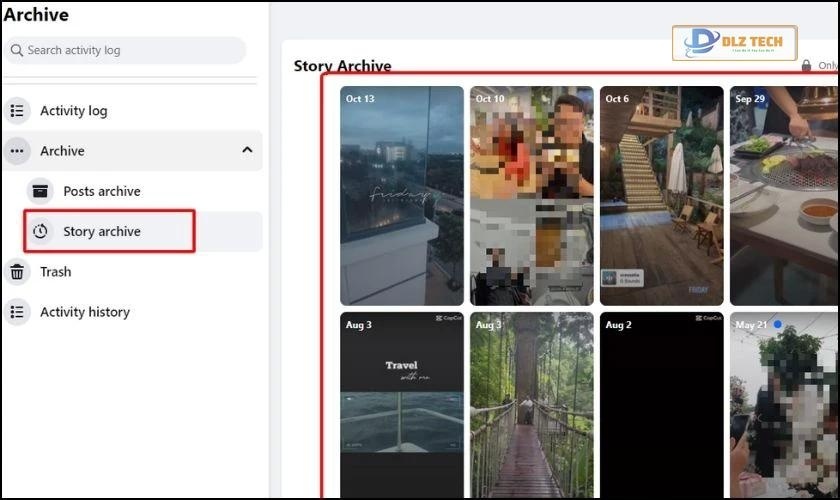
Task: Click the Story Archive heading
Action: click(342, 65)
